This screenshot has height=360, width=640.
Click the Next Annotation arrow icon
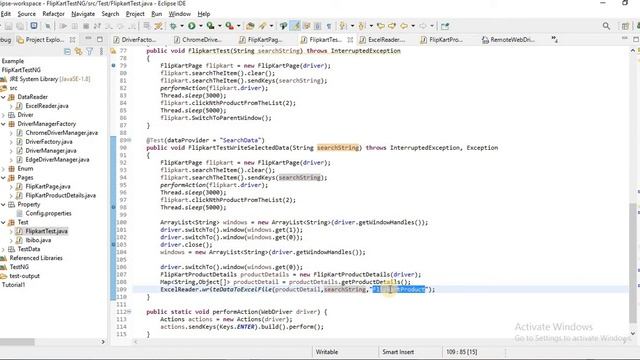[342, 26]
